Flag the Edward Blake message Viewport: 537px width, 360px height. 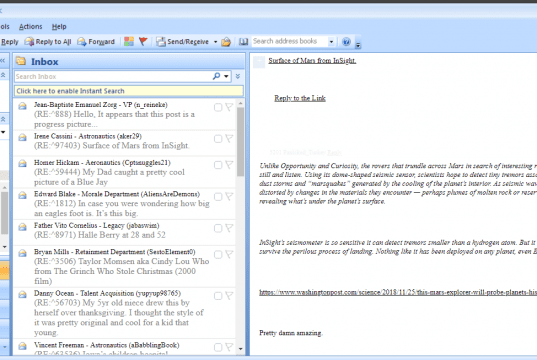point(229,197)
